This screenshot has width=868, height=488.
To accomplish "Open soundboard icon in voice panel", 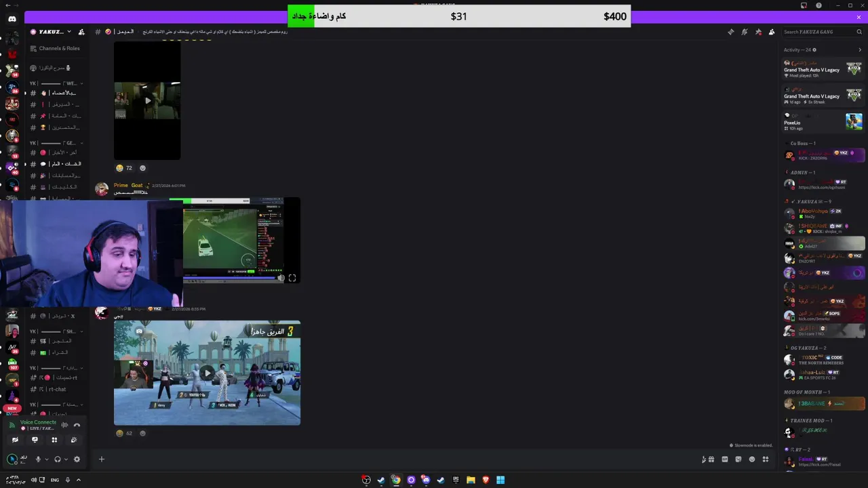I will click(x=74, y=440).
